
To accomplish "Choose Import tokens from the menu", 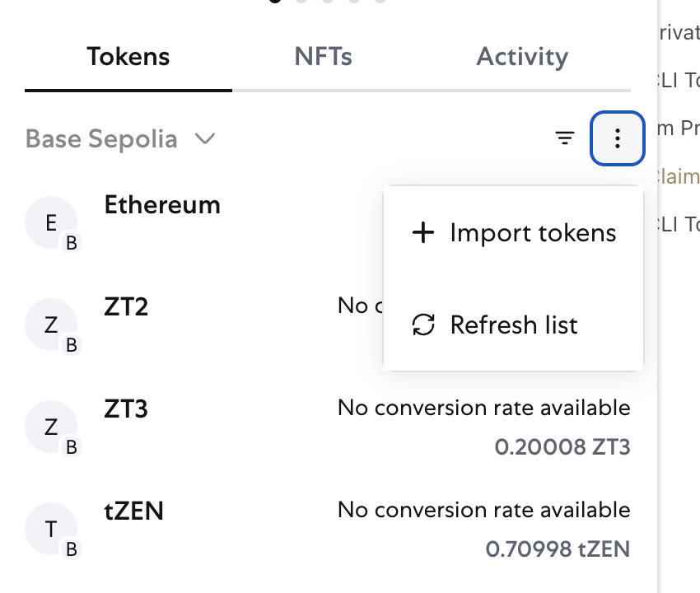I will 532,232.
